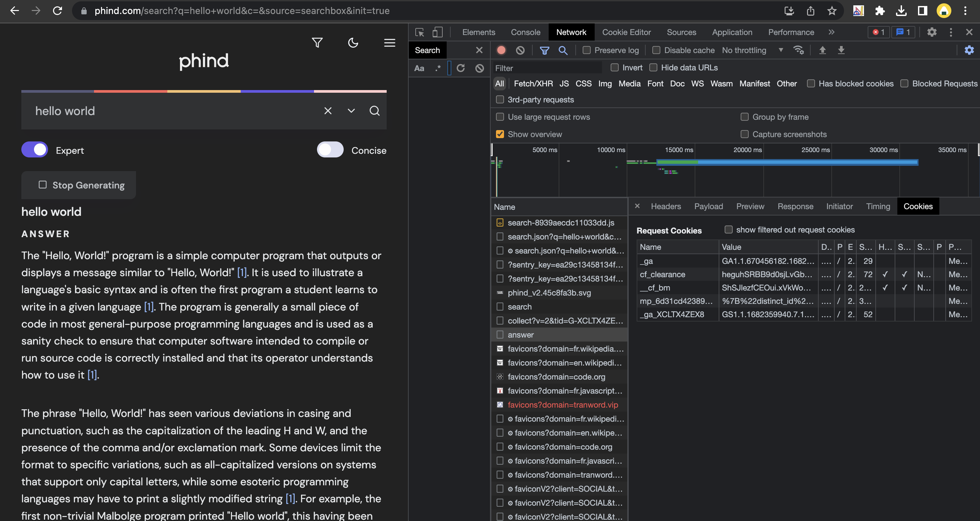This screenshot has width=980, height=521.
Task: Enable Disable cache checkbox
Action: point(656,50)
